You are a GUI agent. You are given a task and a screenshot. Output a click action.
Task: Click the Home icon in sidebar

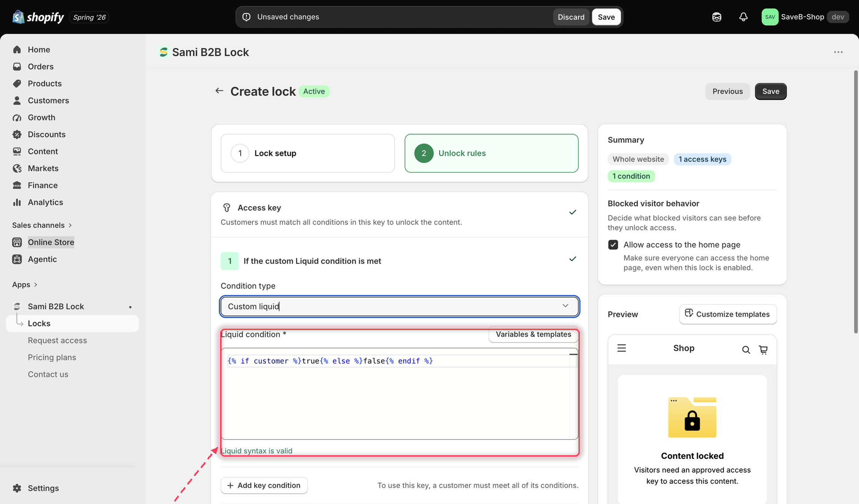coord(17,50)
